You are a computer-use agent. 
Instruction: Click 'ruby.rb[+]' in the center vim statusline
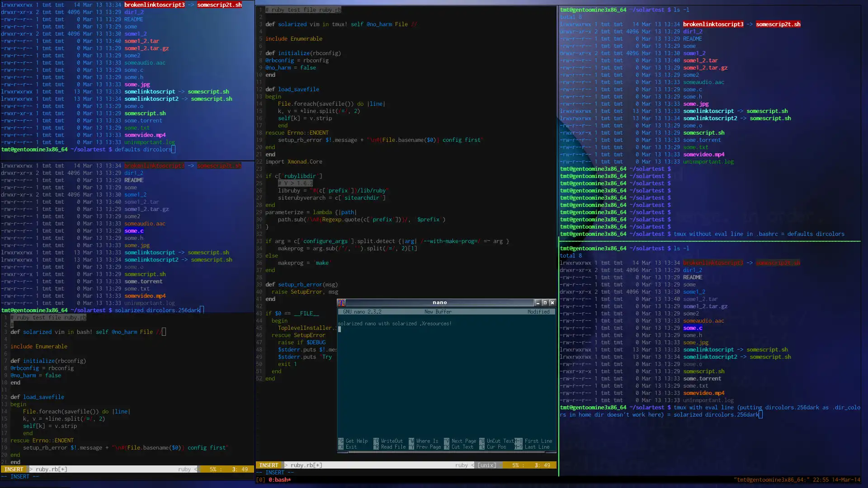pos(307,465)
